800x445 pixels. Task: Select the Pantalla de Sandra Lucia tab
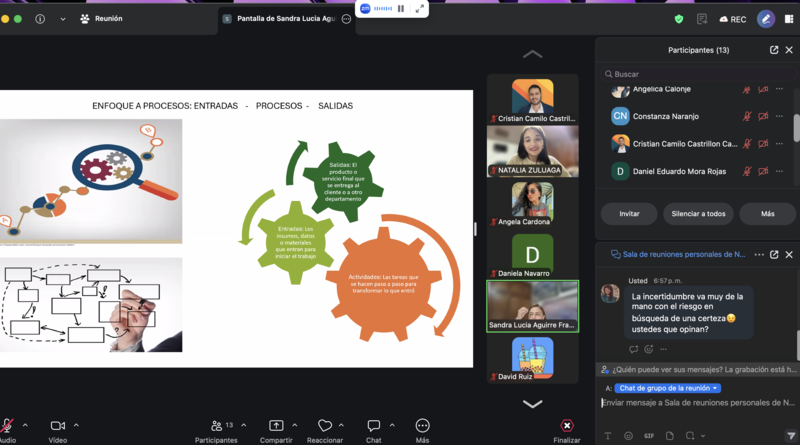[287, 19]
